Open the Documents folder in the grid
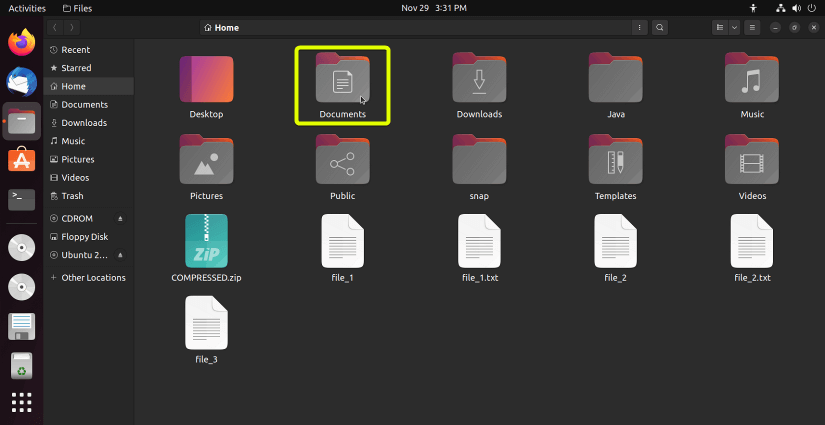This screenshot has height=425, width=825. coord(343,77)
